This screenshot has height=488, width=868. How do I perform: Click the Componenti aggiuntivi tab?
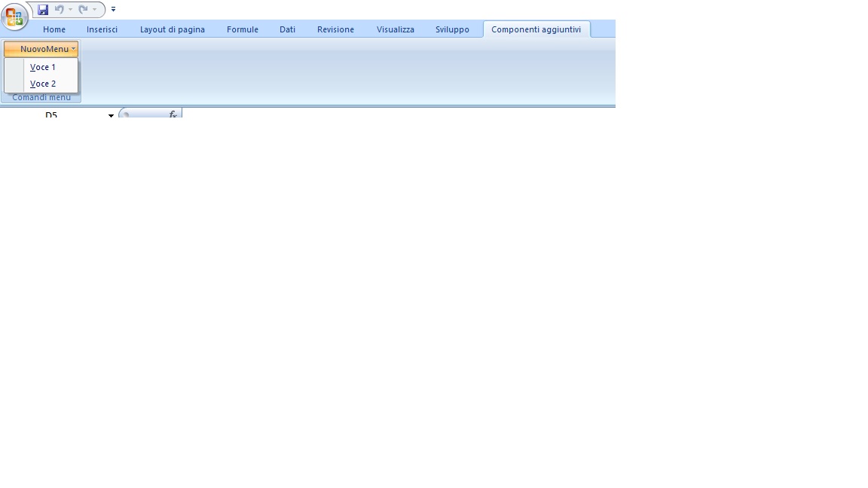536,29
